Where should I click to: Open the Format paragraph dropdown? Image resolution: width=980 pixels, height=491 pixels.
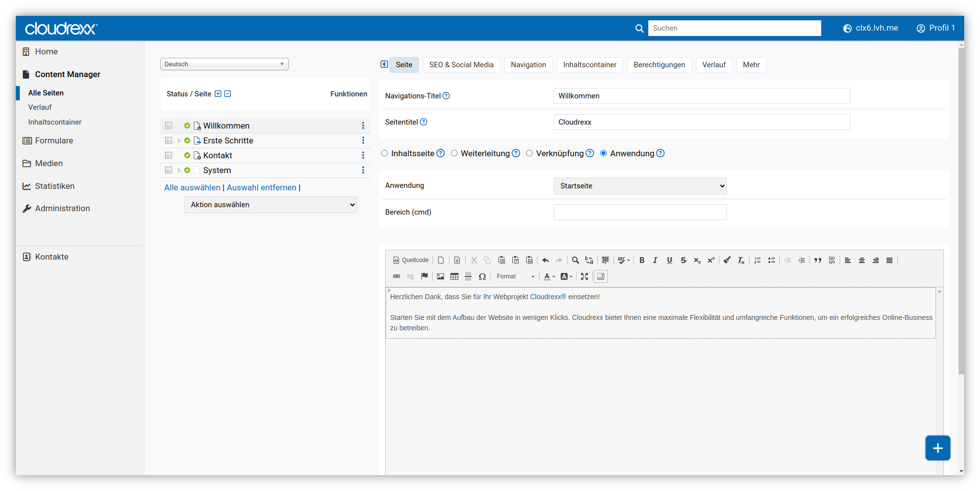click(516, 276)
